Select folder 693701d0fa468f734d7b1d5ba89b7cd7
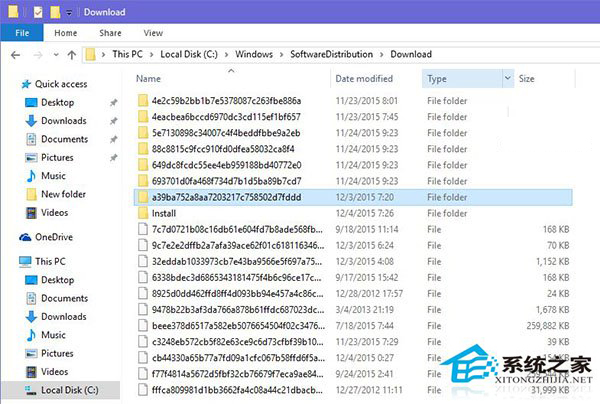 [x=227, y=181]
